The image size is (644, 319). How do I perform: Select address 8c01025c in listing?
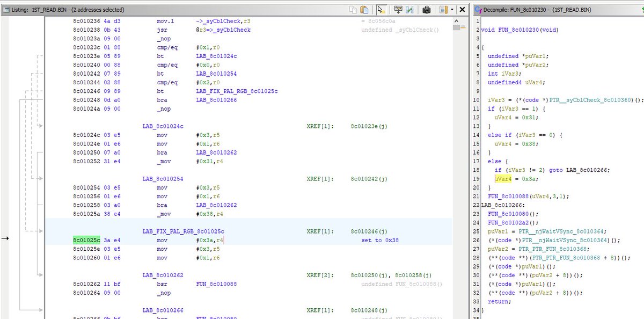click(x=86, y=241)
